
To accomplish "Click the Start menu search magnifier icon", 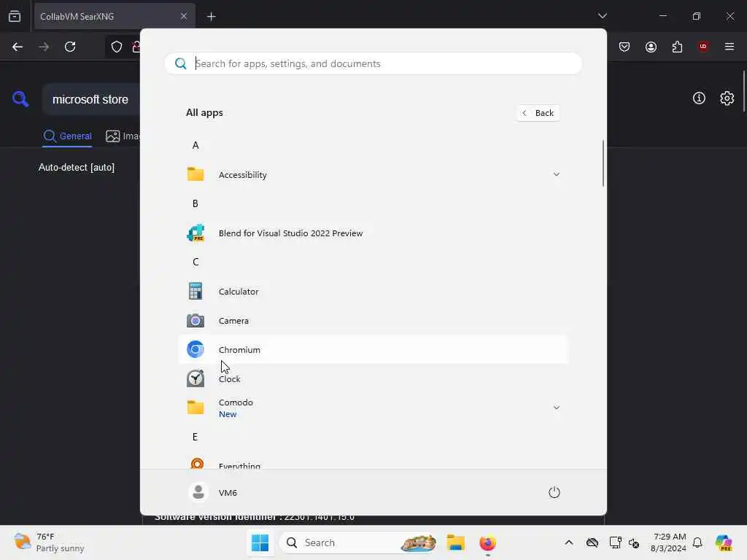I will click(181, 63).
